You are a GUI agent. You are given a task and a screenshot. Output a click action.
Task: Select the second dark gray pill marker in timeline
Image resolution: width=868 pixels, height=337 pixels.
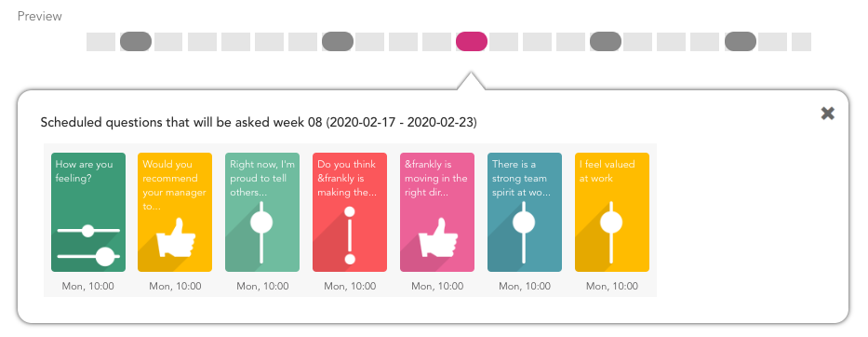[x=338, y=42]
